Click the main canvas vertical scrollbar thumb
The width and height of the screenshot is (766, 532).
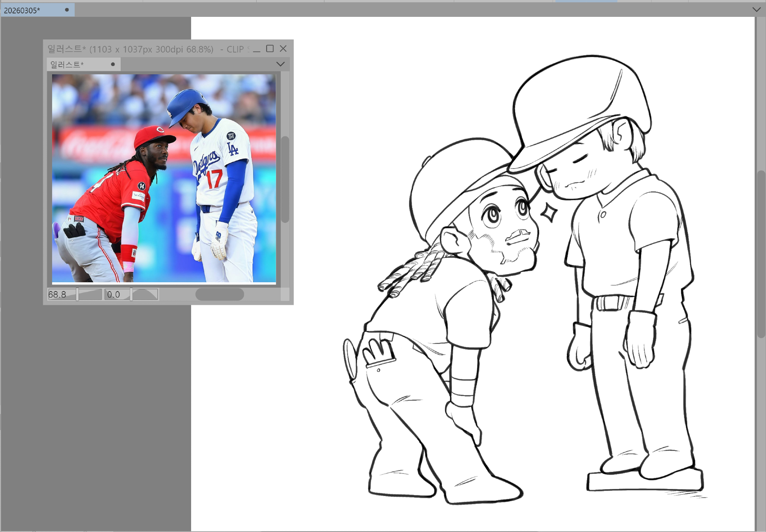coord(761,254)
